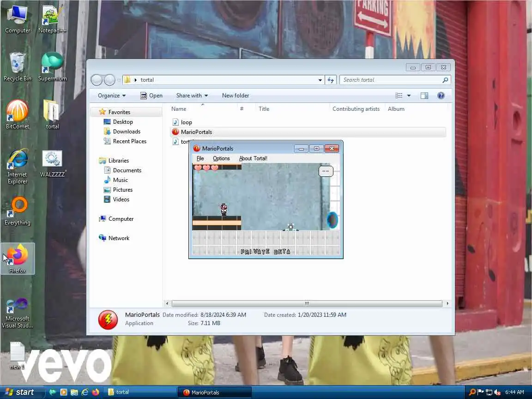Open the view options dropdown arrow
This screenshot has height=399, width=532.
[409, 96]
